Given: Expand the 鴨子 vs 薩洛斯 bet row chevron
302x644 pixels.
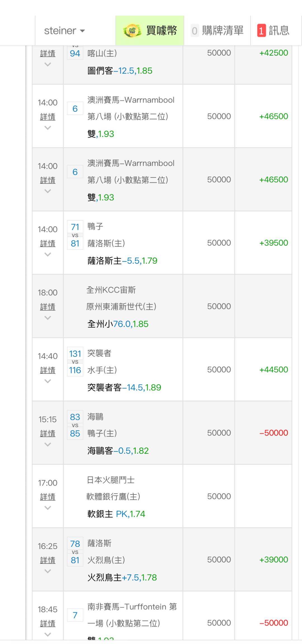Looking at the screenshot, I should (x=48, y=255).
